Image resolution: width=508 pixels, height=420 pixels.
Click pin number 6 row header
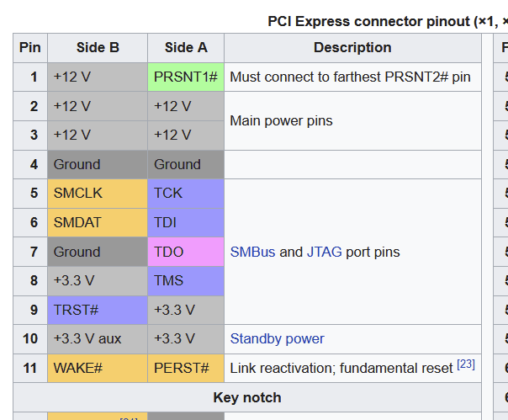(30, 222)
